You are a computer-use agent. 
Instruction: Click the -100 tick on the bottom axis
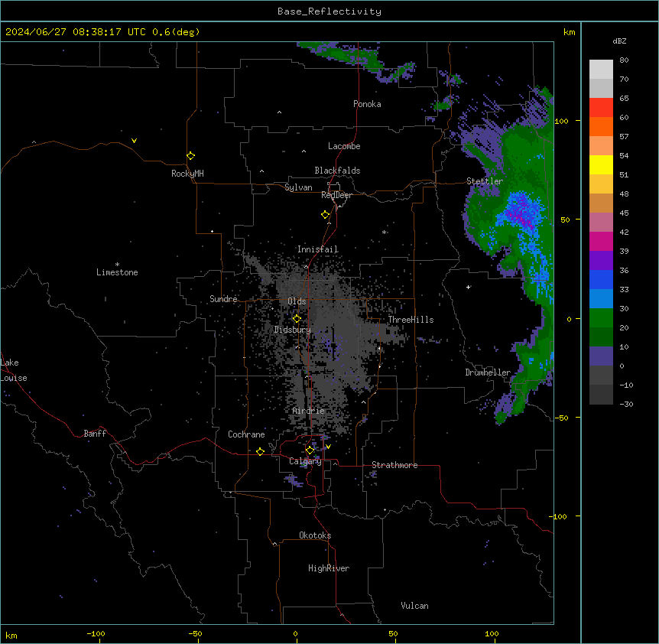pyautogui.click(x=96, y=633)
